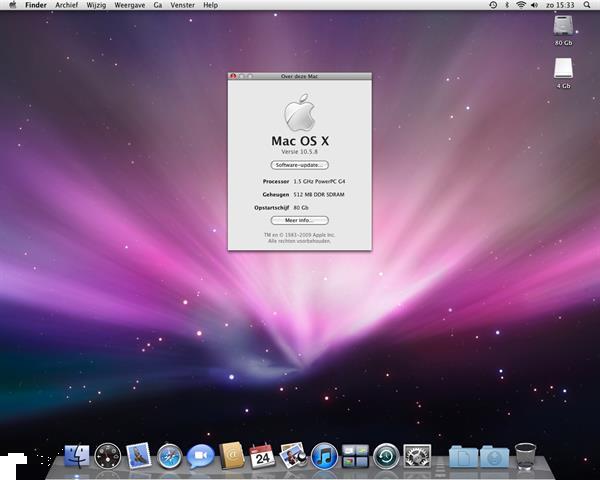Screen dimensions: 600x480
Task: Open the Ga menu
Action: [158, 5]
